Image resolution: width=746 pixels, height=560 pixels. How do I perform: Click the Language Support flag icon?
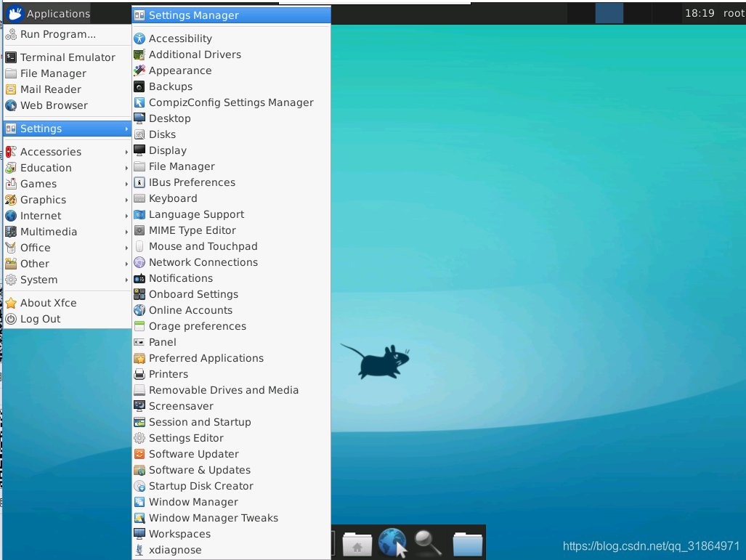pos(139,214)
